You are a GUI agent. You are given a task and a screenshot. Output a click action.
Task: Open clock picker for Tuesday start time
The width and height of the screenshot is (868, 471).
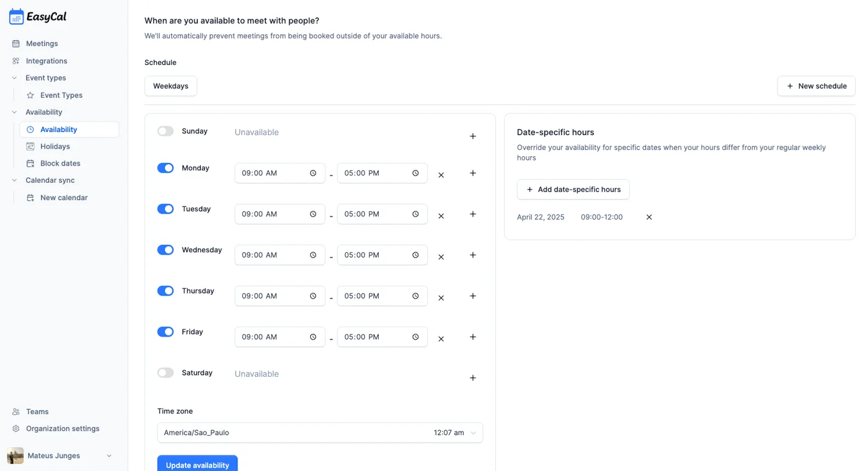(313, 214)
